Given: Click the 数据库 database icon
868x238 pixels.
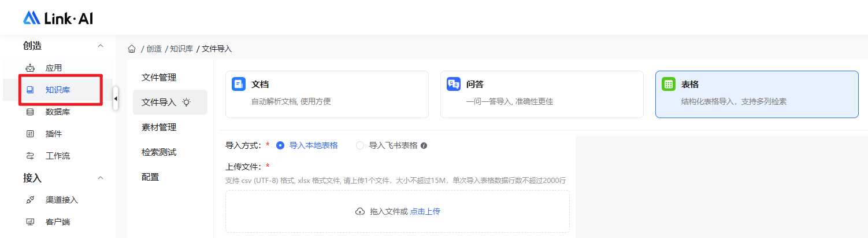Looking at the screenshot, I should pos(31,112).
